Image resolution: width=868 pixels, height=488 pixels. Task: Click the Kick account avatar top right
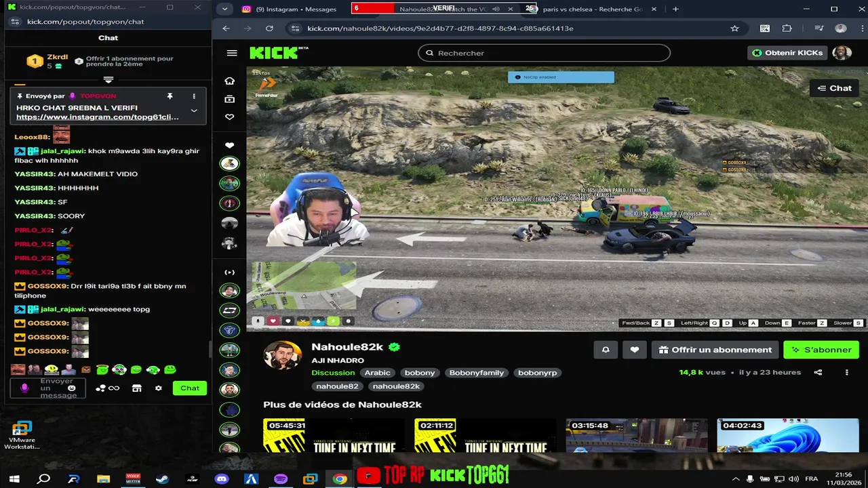(842, 53)
